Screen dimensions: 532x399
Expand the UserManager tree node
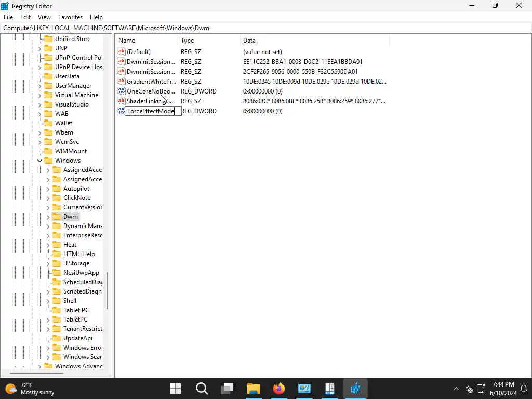(x=39, y=86)
